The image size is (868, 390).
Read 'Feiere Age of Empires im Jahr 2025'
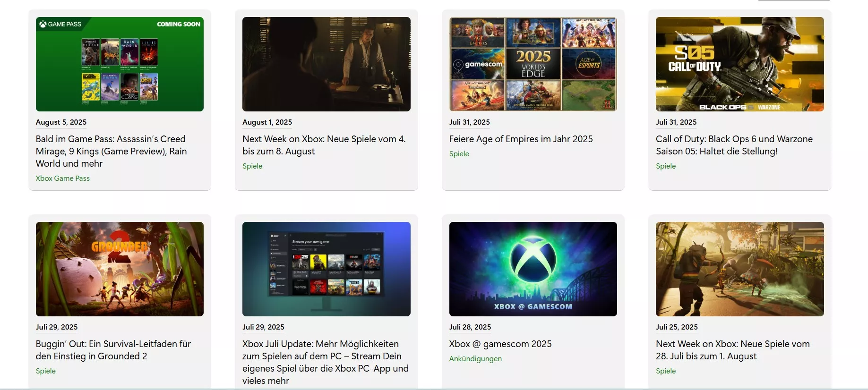pyautogui.click(x=521, y=139)
